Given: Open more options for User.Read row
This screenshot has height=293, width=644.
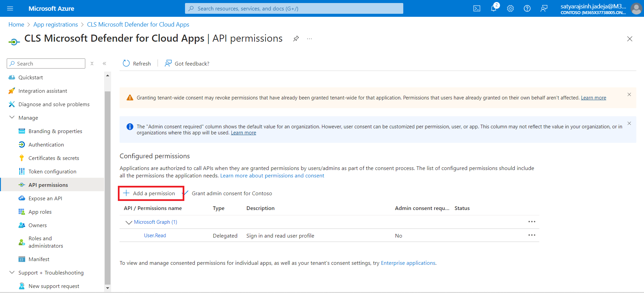Looking at the screenshot, I should (532, 235).
